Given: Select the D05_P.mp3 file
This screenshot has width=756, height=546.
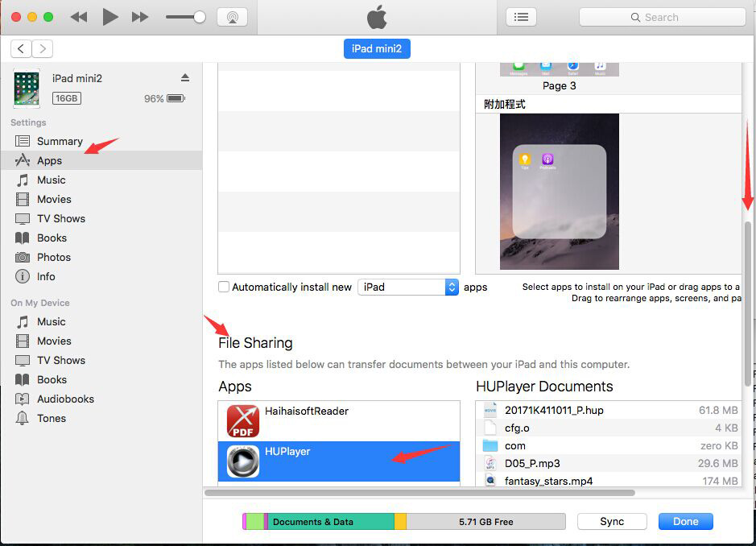Looking at the screenshot, I should tap(609, 464).
